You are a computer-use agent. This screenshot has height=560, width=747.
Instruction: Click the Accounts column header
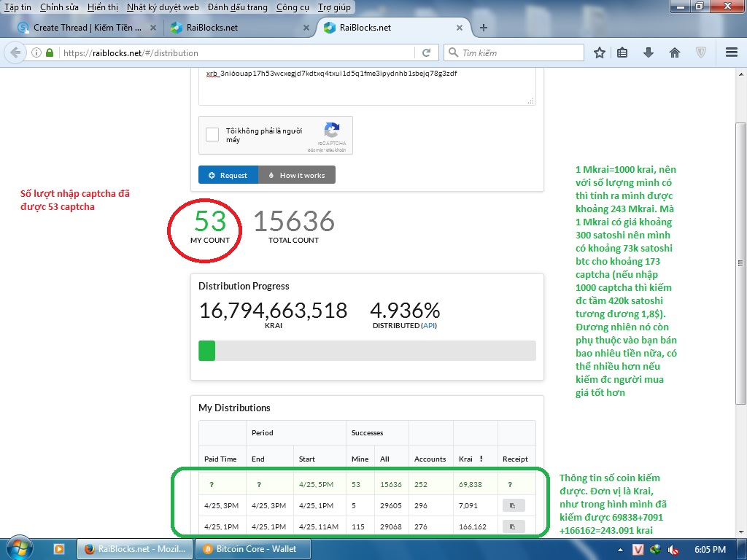tap(430, 459)
